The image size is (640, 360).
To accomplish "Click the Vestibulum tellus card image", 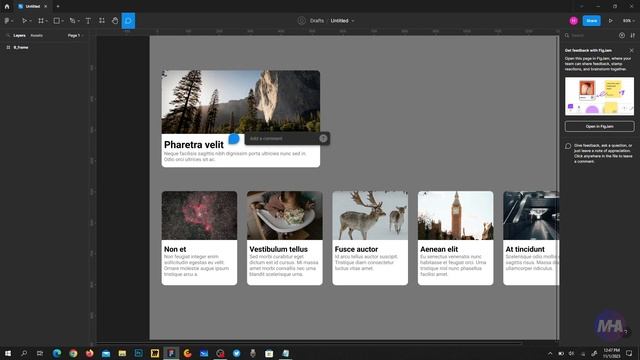I will coord(284,216).
